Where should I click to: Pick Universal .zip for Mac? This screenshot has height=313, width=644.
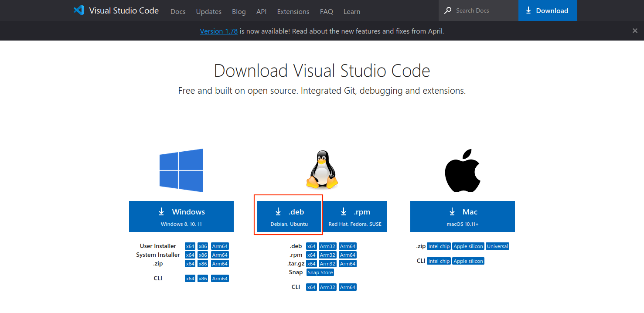497,246
